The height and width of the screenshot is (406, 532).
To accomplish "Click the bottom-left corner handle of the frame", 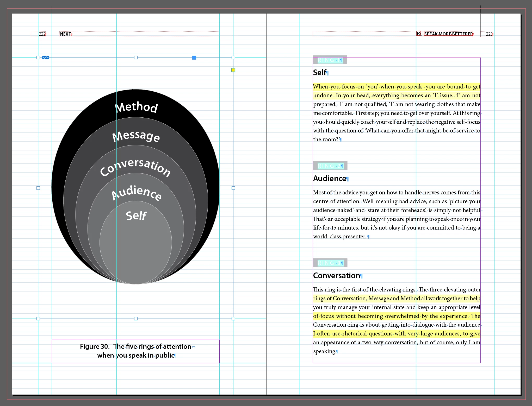I will 38,319.
